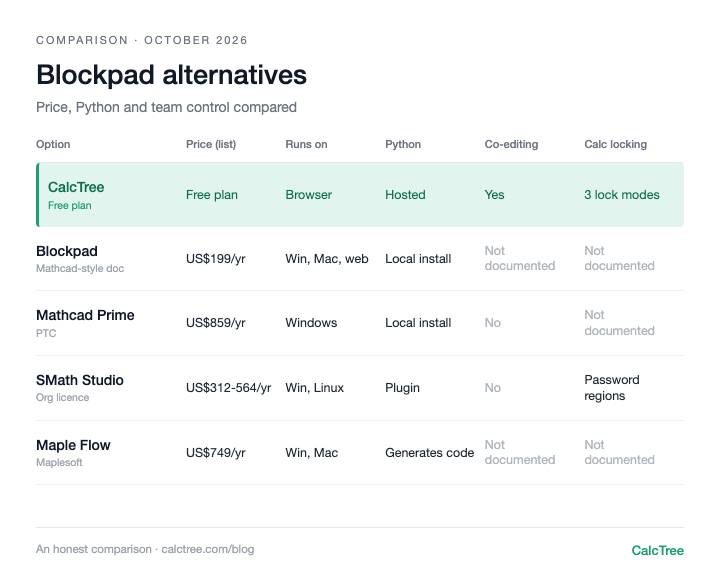
Task: Click the 'Win, Mac, web' cell
Action: tap(326, 259)
